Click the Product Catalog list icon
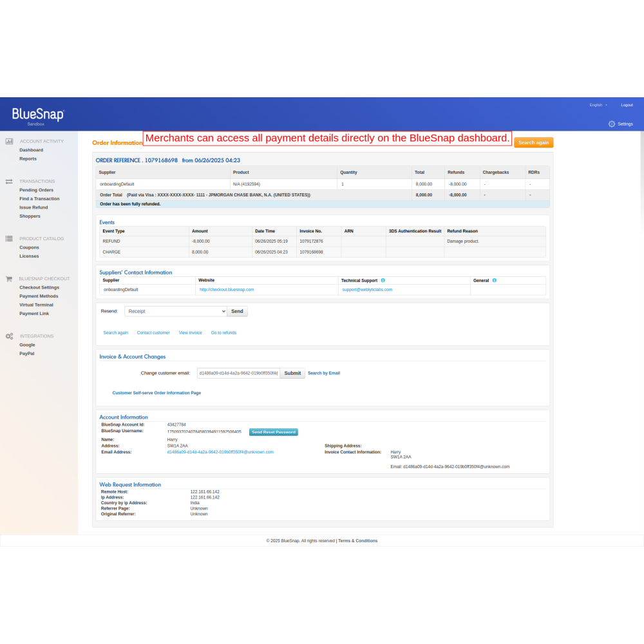This screenshot has height=644, width=644. click(10, 239)
